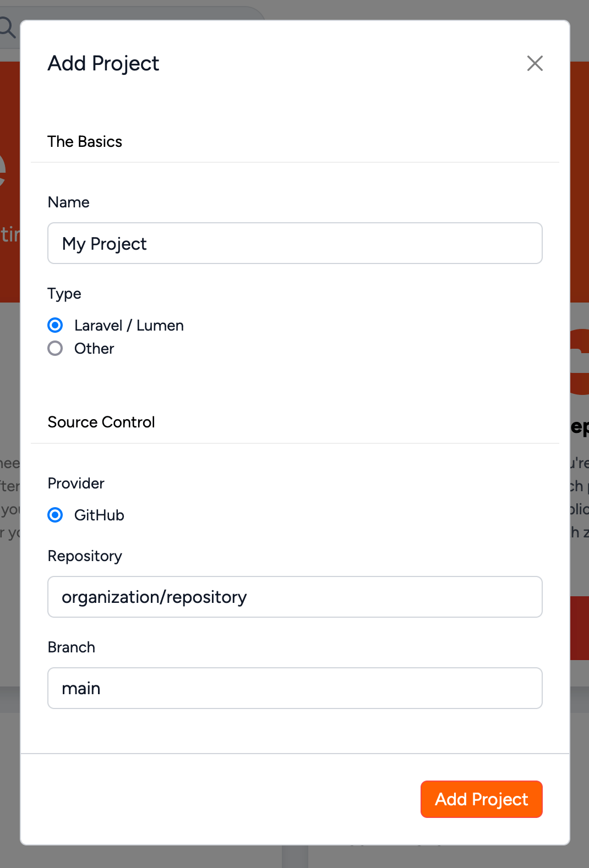Click the Repository field label

(85, 556)
